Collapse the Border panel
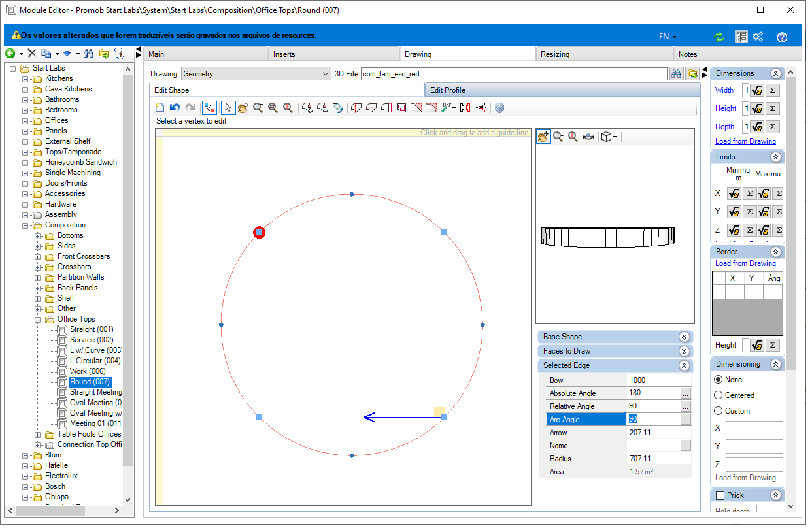The image size is (812, 530). tap(775, 252)
